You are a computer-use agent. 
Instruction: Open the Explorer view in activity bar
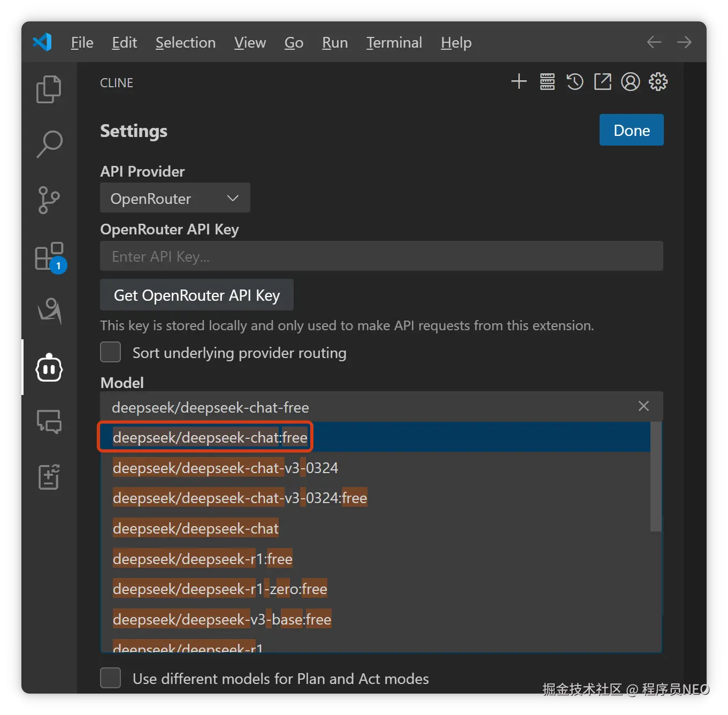pyautogui.click(x=49, y=89)
